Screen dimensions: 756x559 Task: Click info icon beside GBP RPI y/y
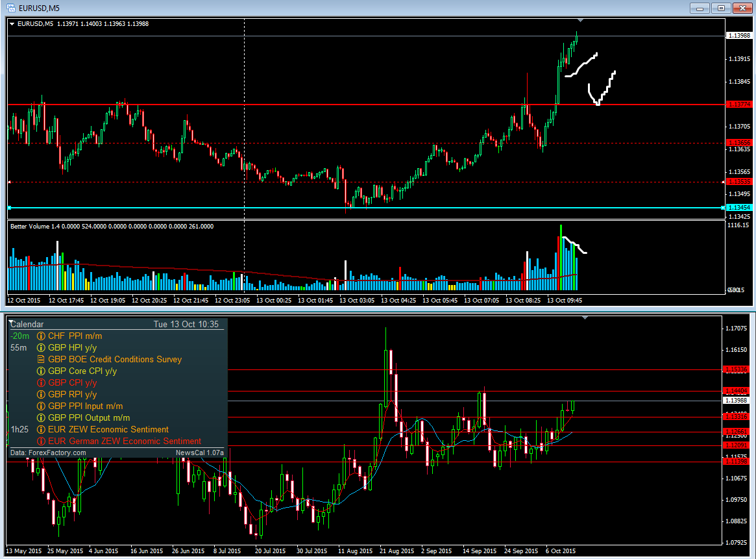(x=42, y=395)
